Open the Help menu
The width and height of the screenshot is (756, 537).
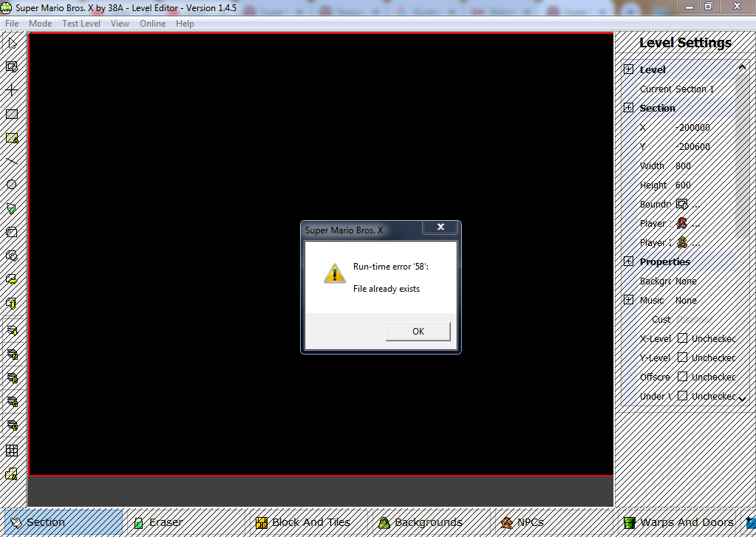coord(185,24)
